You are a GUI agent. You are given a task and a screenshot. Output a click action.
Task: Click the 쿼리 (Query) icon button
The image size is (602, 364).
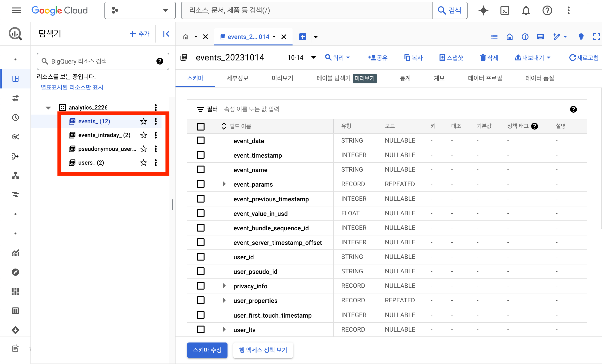point(338,58)
